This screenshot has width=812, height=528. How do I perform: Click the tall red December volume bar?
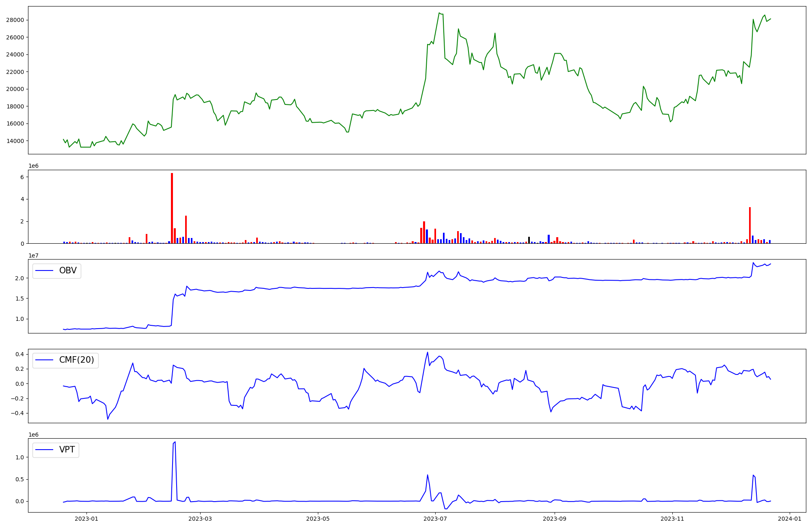(750, 225)
